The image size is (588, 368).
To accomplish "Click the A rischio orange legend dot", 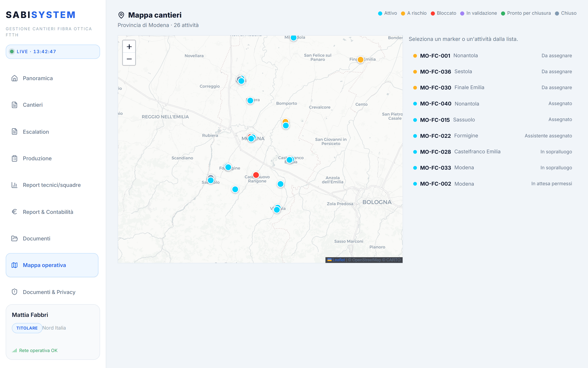I will [403, 13].
